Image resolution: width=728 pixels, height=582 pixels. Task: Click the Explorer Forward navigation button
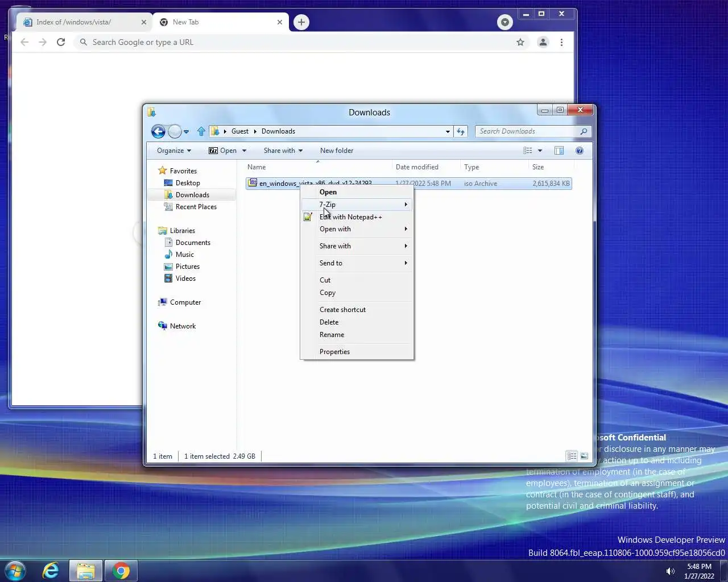tap(175, 131)
